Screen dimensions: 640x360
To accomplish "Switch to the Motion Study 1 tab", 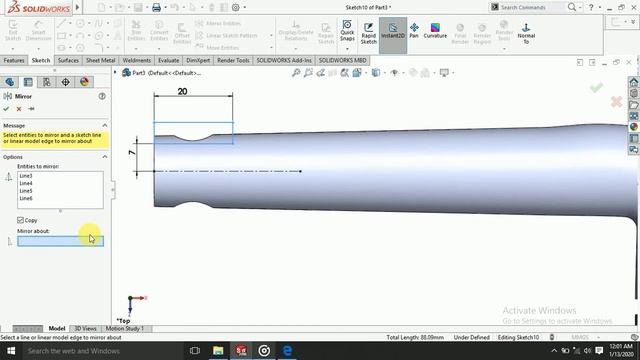I will pyautogui.click(x=125, y=329).
